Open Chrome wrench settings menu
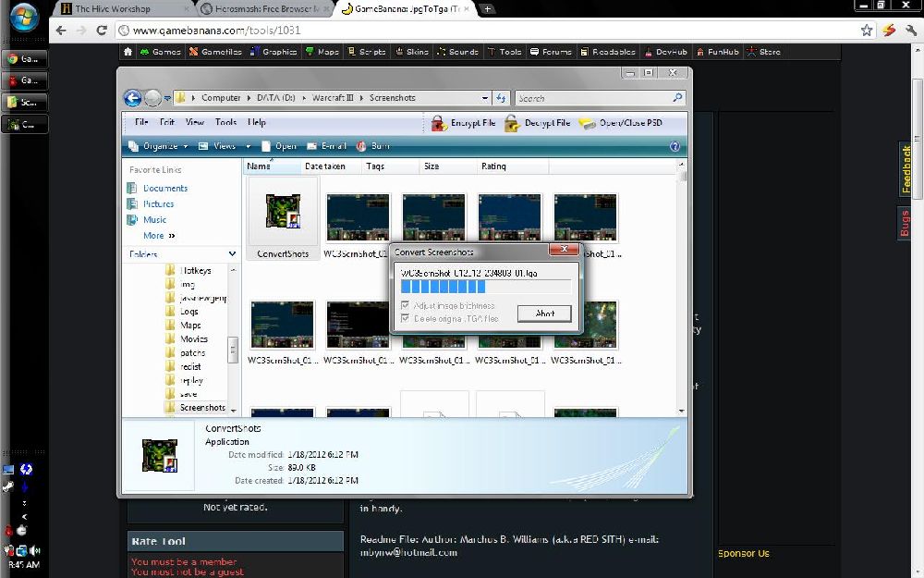 911,31
